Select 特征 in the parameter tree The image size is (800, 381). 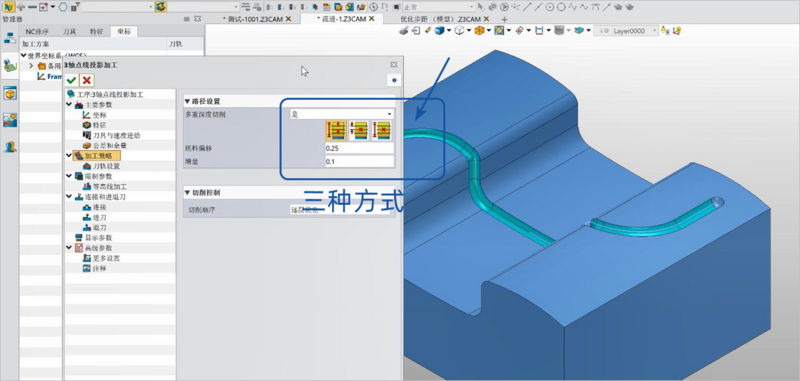tap(99, 125)
